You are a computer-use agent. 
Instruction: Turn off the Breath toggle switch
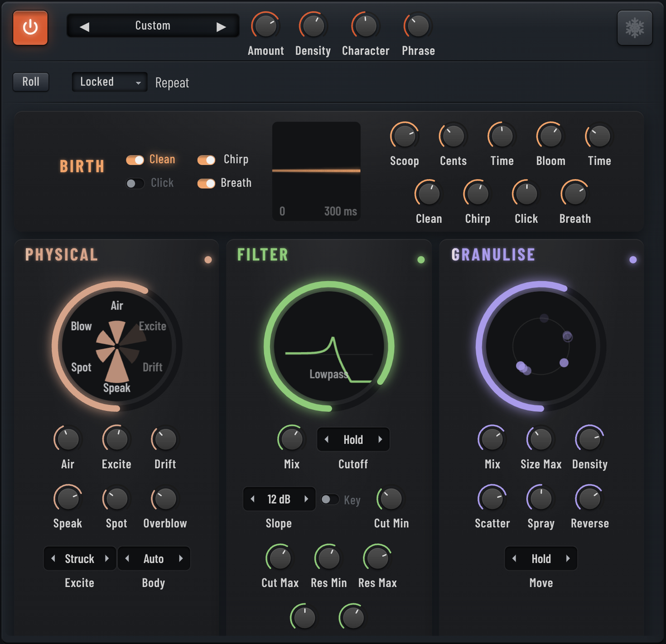pos(206,184)
